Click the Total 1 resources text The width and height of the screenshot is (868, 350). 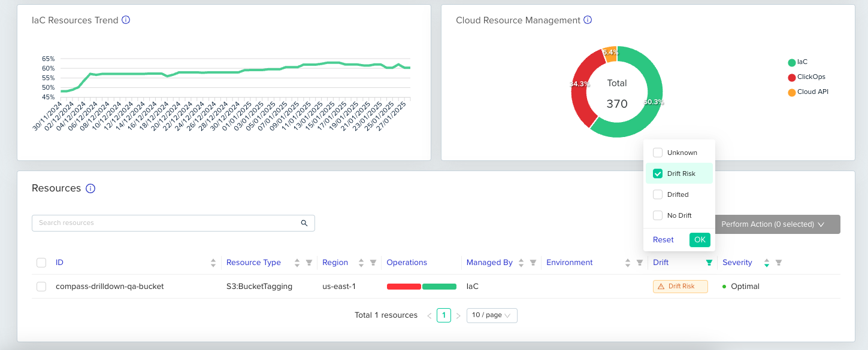(386, 315)
